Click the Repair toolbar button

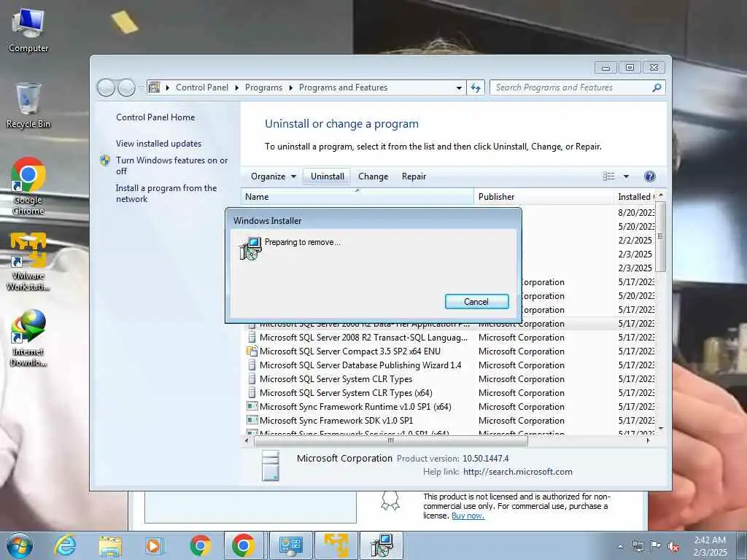pos(414,176)
